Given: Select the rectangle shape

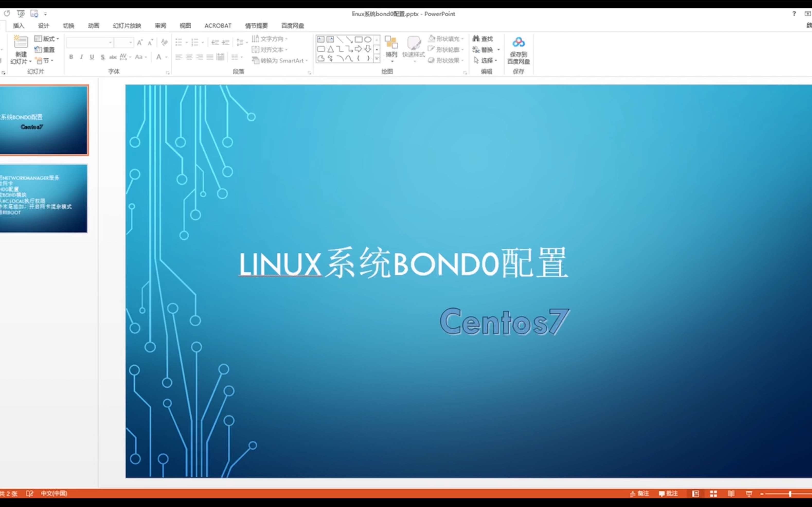Looking at the screenshot, I should click(359, 40).
